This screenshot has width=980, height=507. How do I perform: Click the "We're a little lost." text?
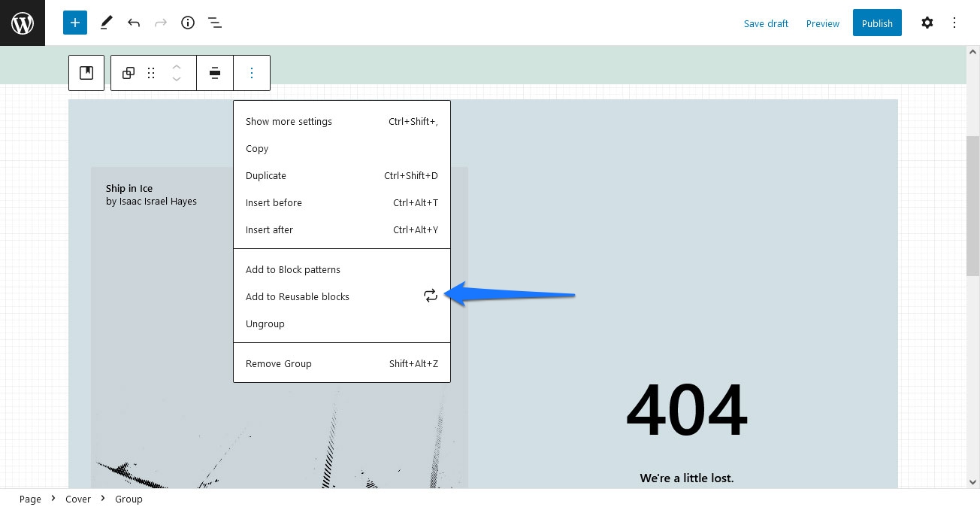click(687, 478)
